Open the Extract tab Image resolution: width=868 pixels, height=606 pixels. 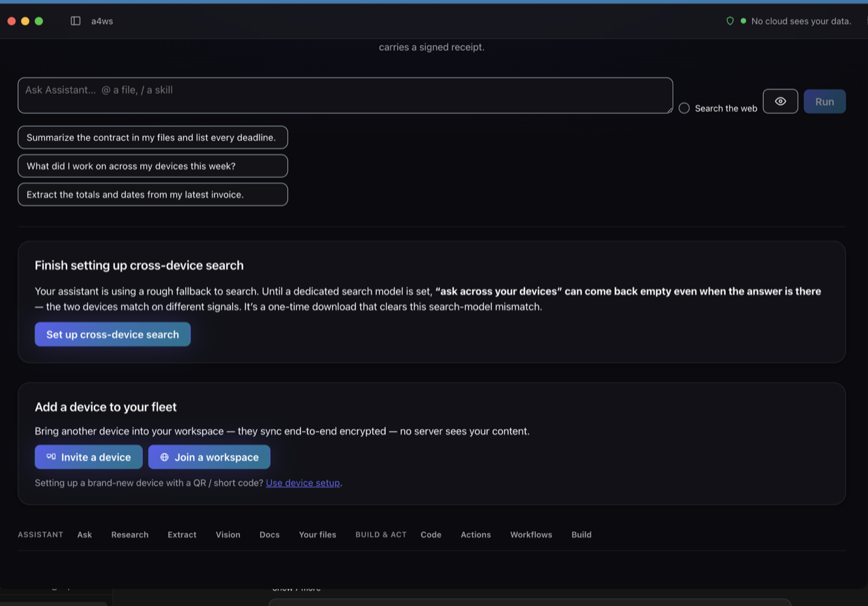coord(182,534)
